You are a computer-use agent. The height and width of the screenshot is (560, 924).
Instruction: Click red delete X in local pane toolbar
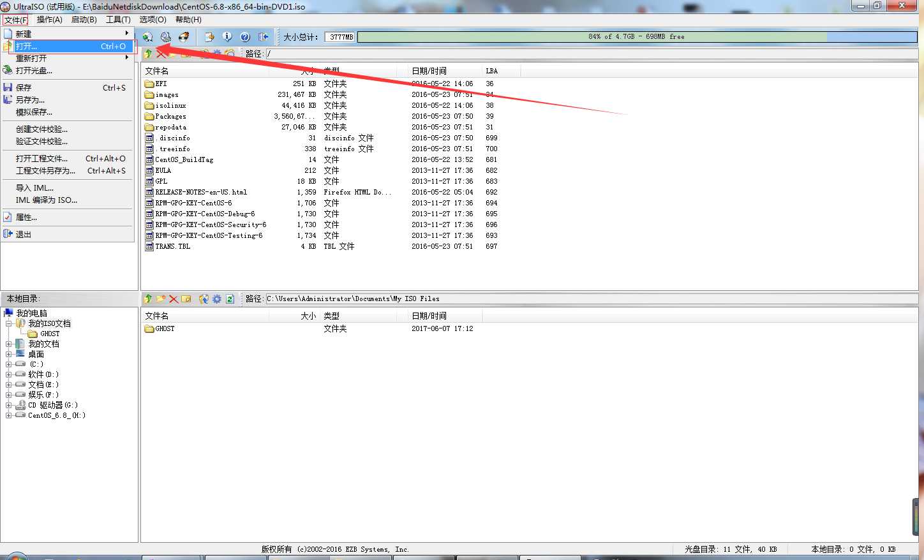[174, 298]
